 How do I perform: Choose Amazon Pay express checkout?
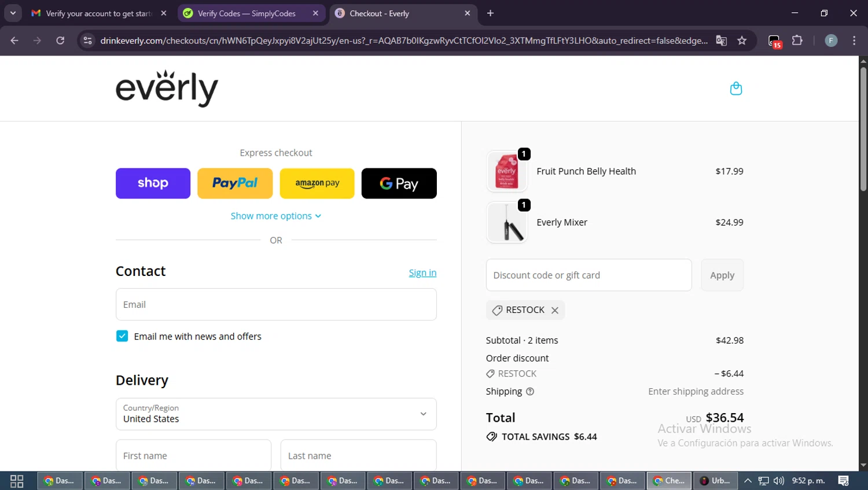317,183
